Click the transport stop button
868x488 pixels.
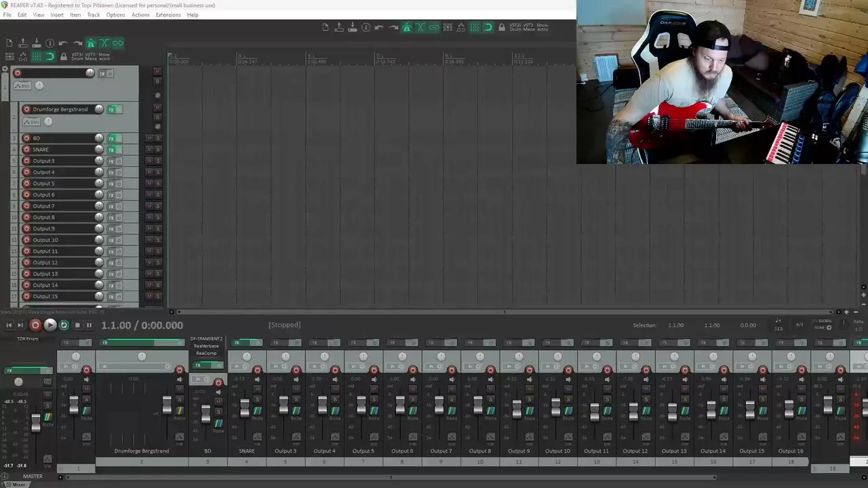pos(77,325)
